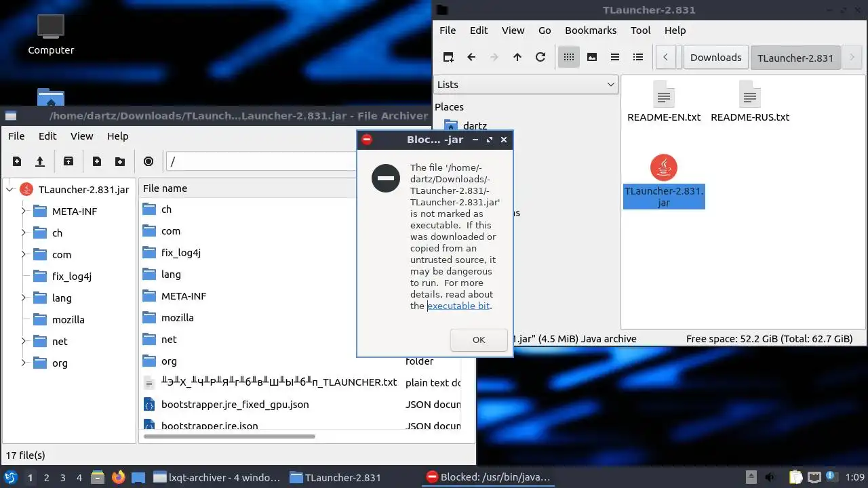Image resolution: width=868 pixels, height=488 pixels.
Task: Expand the ch tree node
Action: 24,233
